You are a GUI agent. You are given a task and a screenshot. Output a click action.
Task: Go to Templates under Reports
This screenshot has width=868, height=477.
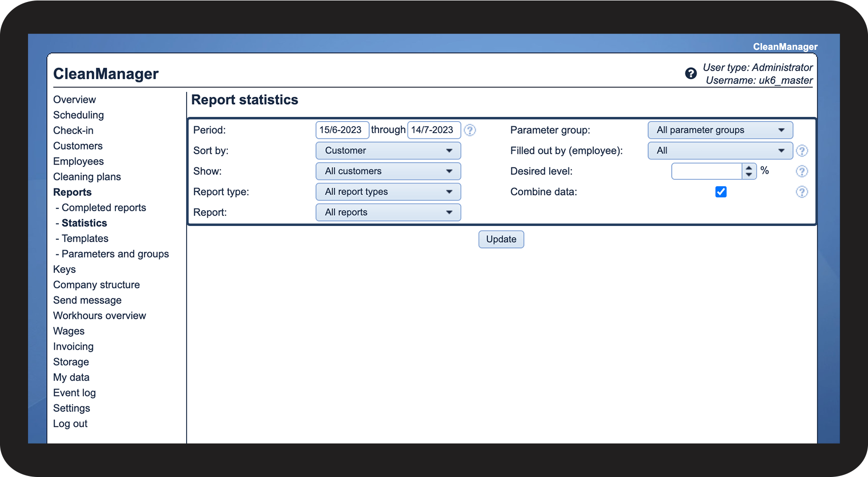[x=85, y=239]
